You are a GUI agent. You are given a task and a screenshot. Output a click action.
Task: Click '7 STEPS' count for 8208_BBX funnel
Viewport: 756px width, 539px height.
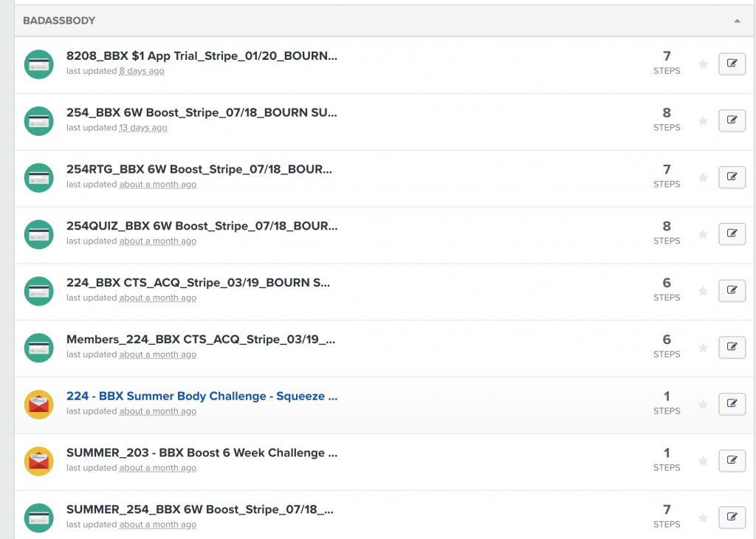pyautogui.click(x=667, y=63)
